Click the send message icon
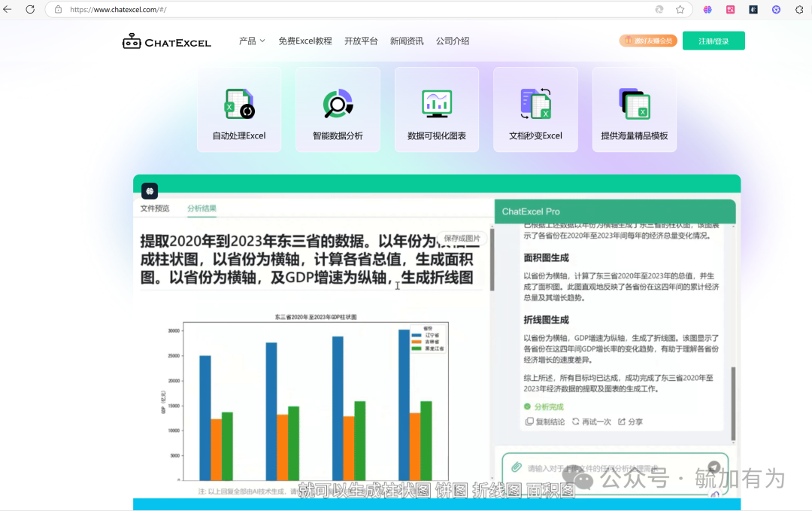 pos(714,467)
